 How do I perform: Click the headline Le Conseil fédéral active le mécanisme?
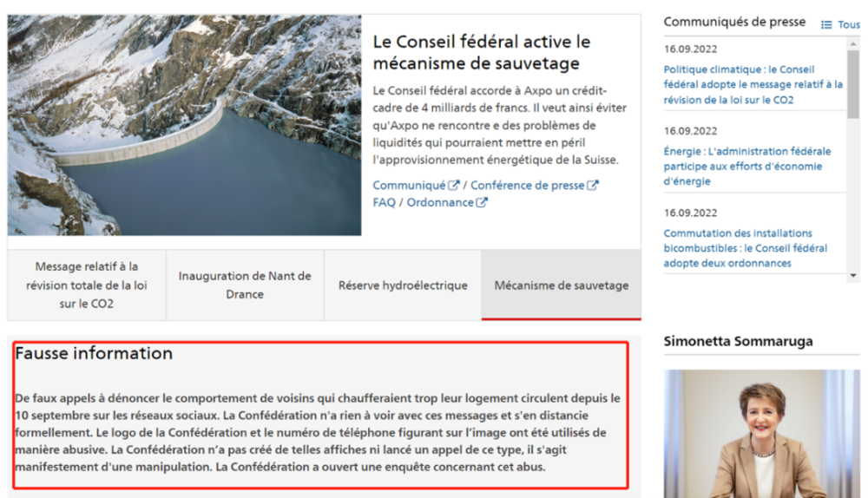(482, 52)
